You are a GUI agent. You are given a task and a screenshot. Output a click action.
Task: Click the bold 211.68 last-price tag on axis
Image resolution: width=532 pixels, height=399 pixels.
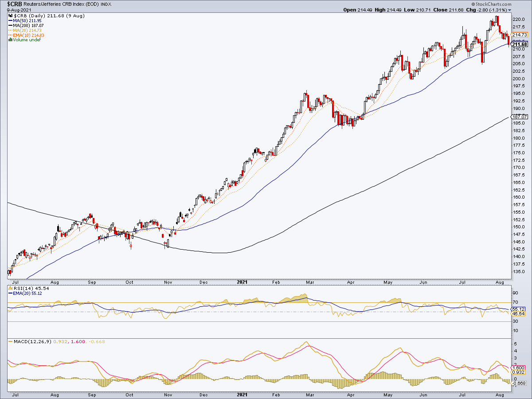[x=519, y=44]
